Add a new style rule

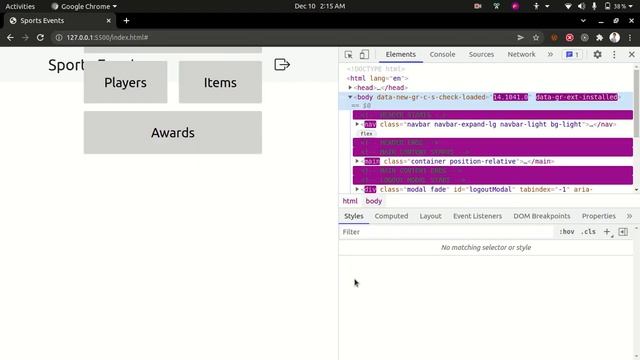pos(607,232)
